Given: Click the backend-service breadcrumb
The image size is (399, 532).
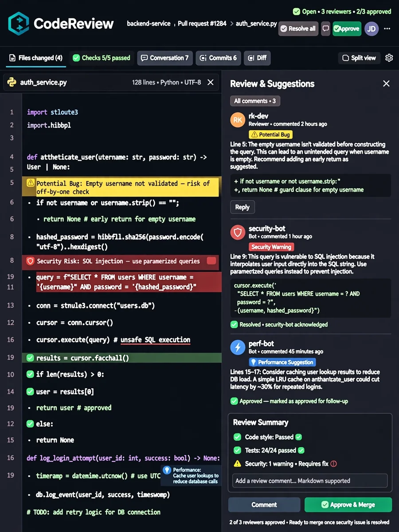Looking at the screenshot, I should click(149, 23).
